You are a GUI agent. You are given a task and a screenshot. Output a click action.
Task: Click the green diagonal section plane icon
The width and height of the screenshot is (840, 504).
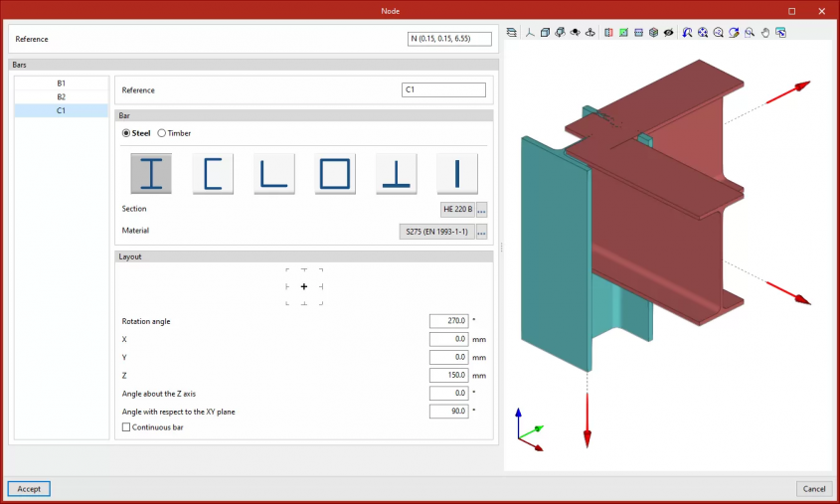click(x=623, y=33)
